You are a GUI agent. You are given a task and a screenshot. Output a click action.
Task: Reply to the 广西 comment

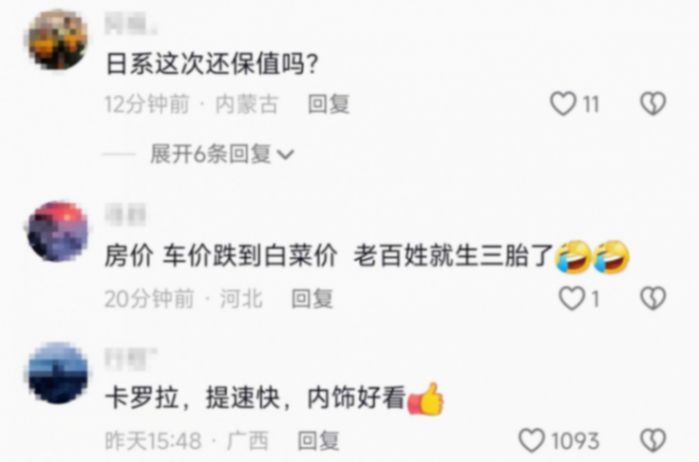pos(318,441)
